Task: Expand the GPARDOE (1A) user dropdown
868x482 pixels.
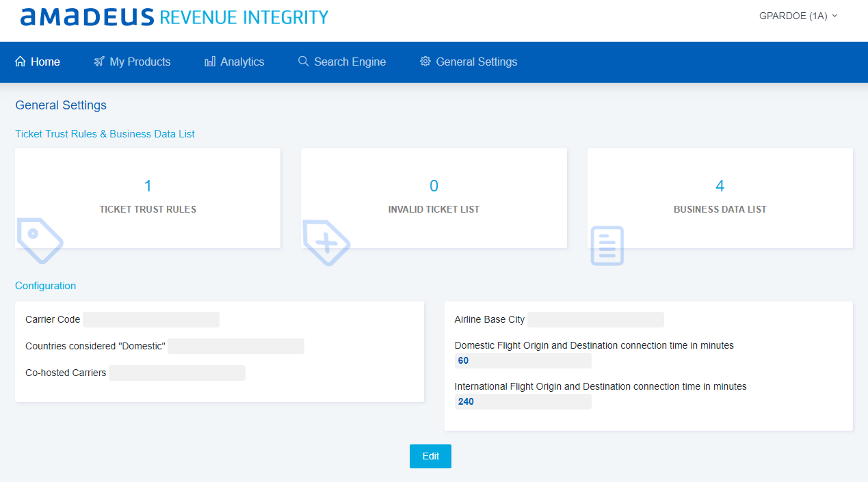Action: (x=798, y=16)
